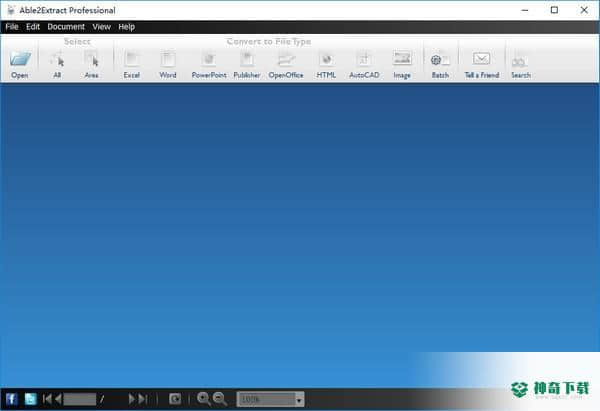Open the File menu

[x=12, y=27]
